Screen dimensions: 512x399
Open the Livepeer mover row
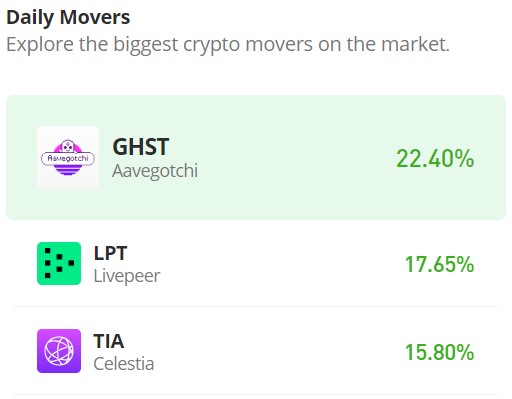256,263
